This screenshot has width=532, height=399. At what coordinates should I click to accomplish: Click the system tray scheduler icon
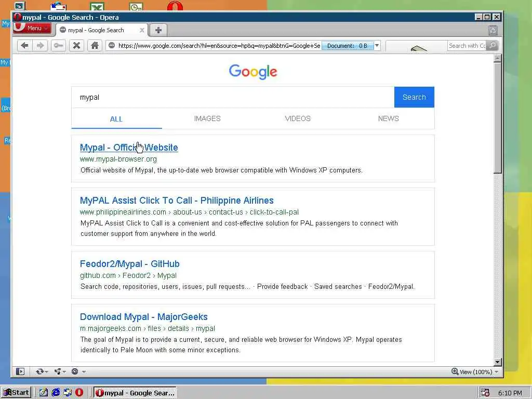[486, 393]
